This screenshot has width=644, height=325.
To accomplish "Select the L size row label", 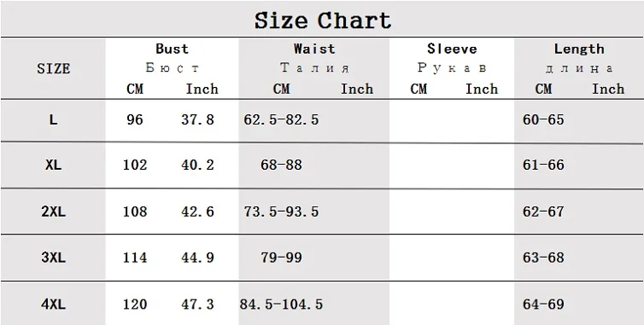I will coord(54,119).
